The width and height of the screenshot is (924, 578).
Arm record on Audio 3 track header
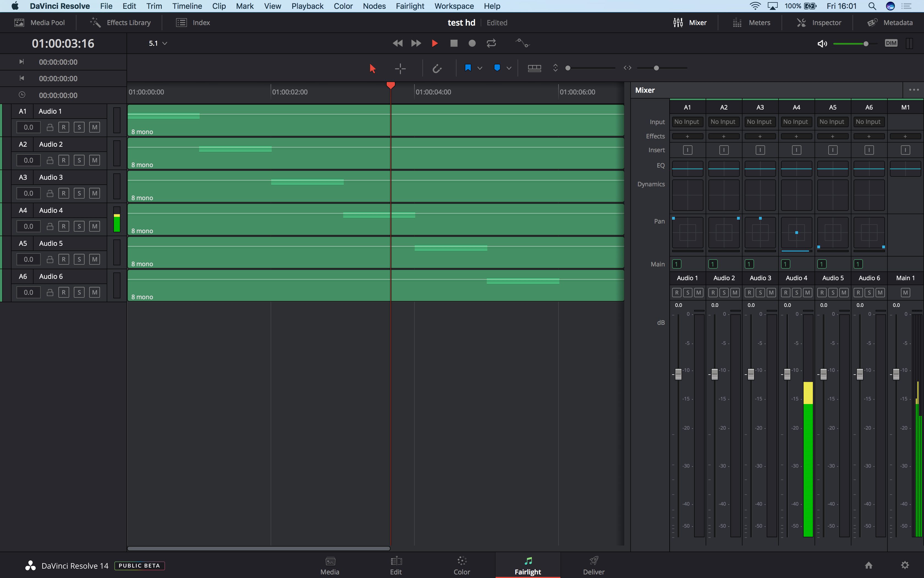point(64,193)
